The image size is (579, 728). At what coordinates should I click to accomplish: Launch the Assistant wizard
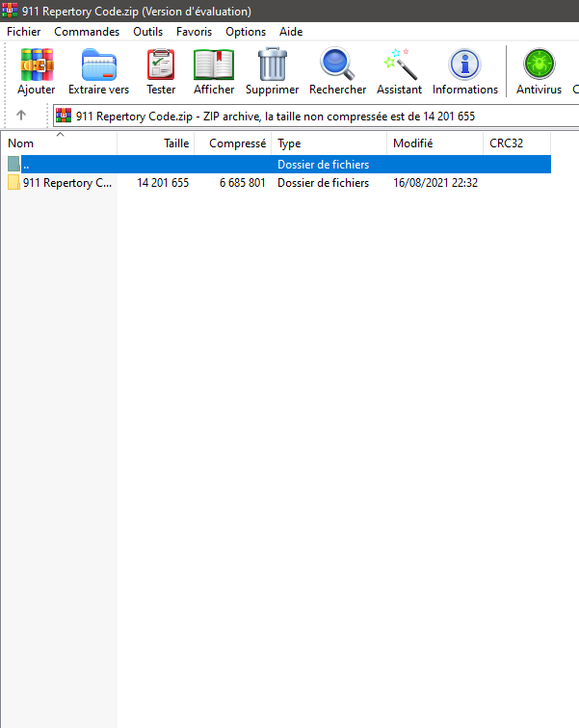[x=399, y=65]
